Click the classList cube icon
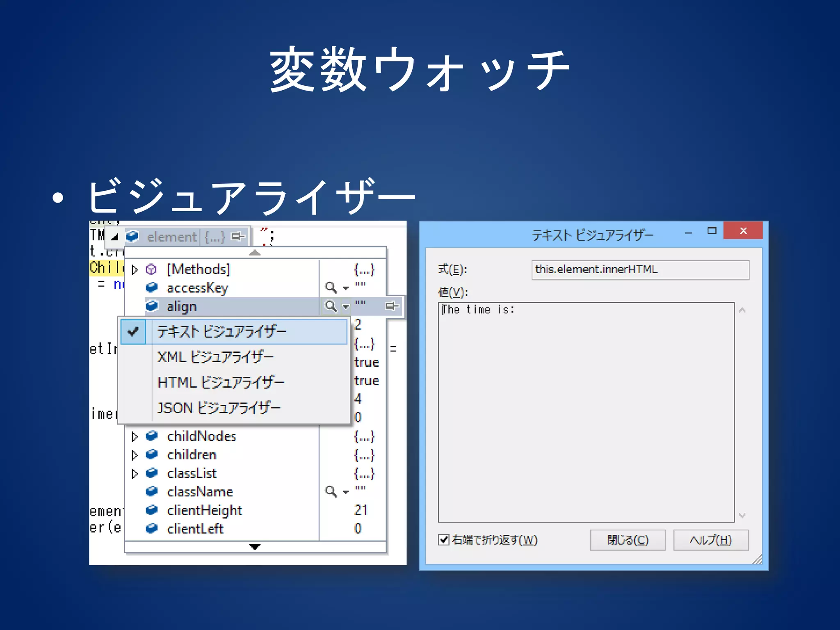The image size is (840, 630). pos(152,473)
